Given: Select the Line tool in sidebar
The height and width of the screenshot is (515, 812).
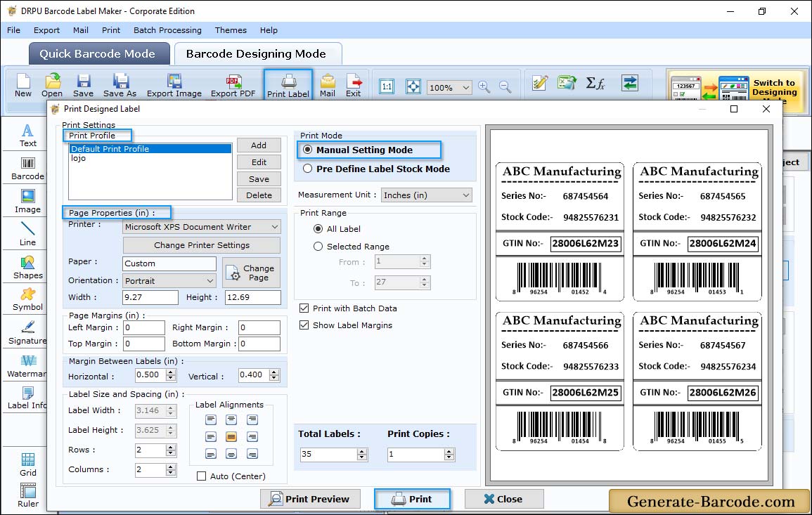Looking at the screenshot, I should pos(28,235).
